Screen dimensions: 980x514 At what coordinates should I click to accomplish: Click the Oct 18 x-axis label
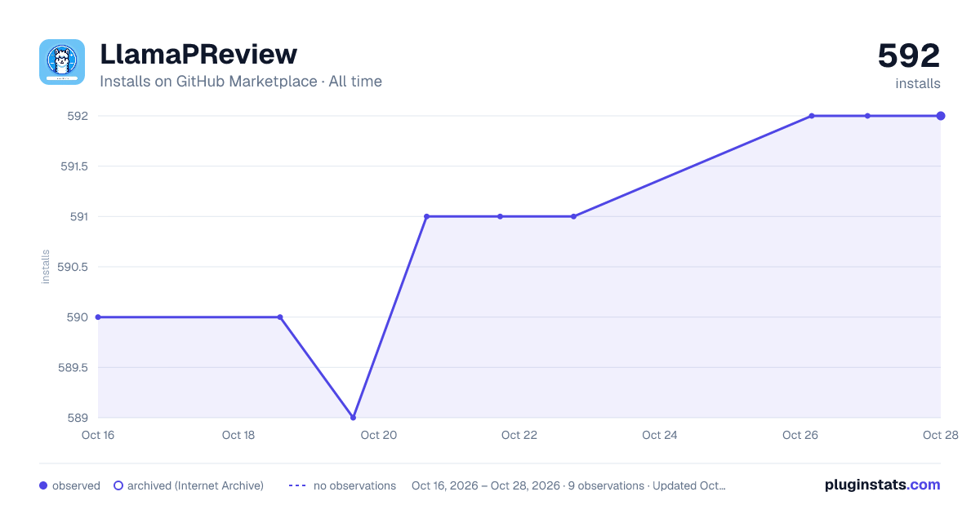(x=238, y=435)
